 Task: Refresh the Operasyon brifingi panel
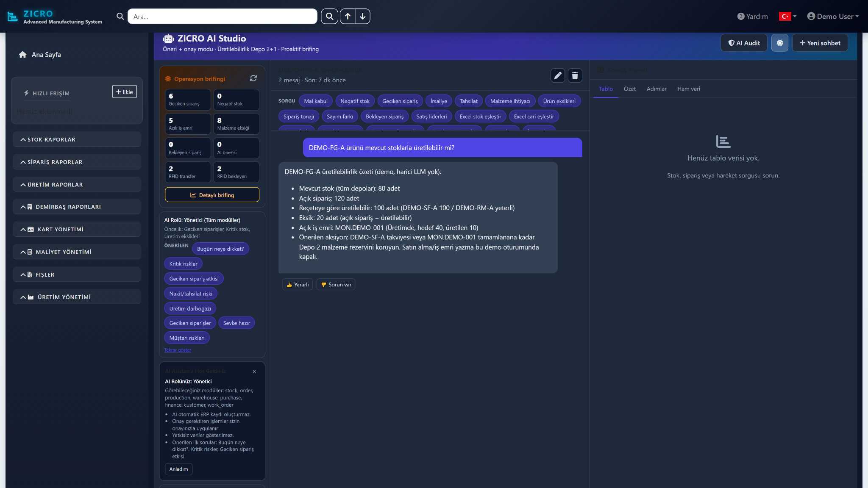click(253, 78)
